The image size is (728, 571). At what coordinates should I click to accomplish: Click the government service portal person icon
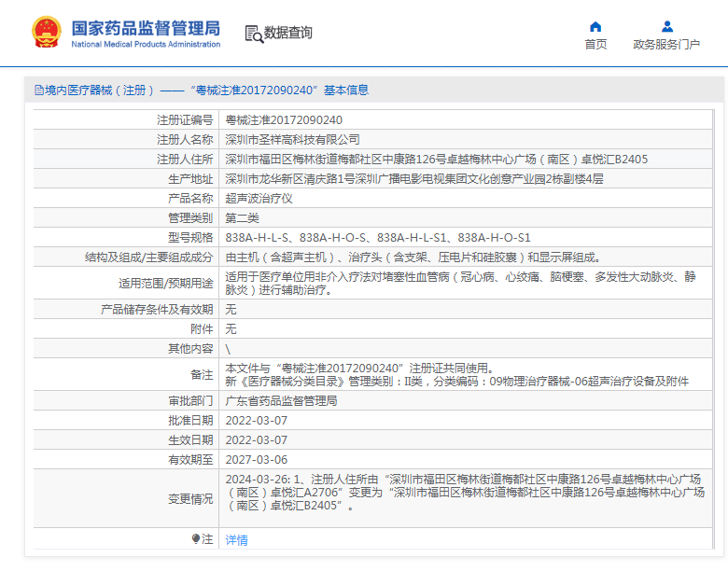coord(666,26)
